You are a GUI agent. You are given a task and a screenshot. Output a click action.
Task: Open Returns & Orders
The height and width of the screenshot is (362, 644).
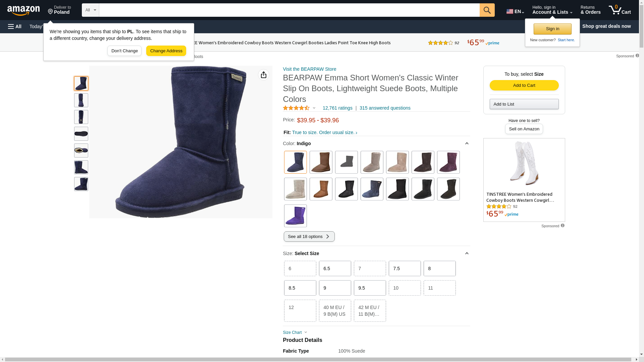pos(590,10)
